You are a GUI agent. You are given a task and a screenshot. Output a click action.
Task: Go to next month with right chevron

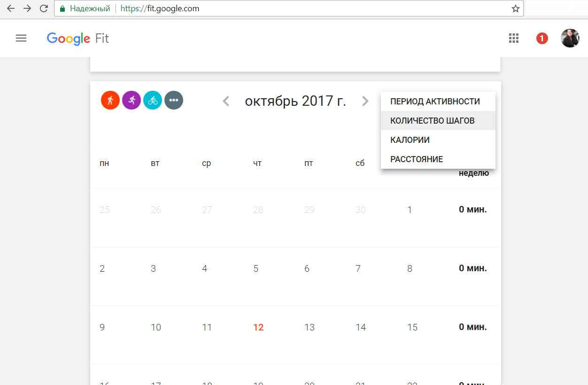coord(365,101)
